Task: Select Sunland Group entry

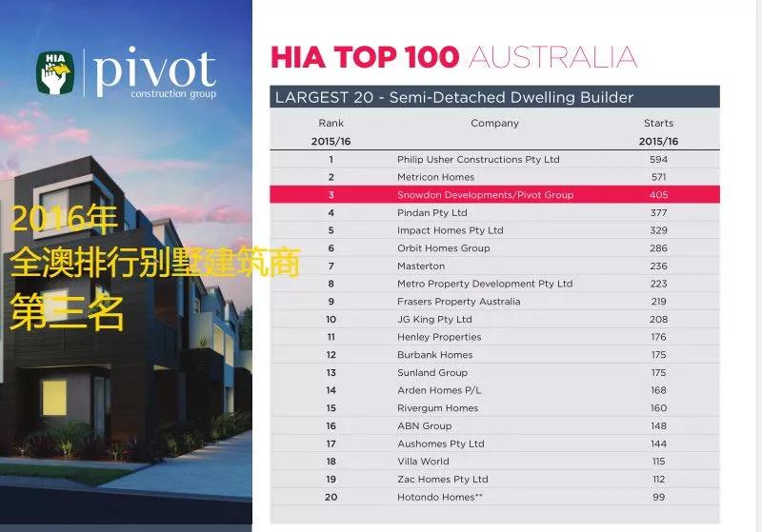Action: tap(432, 372)
